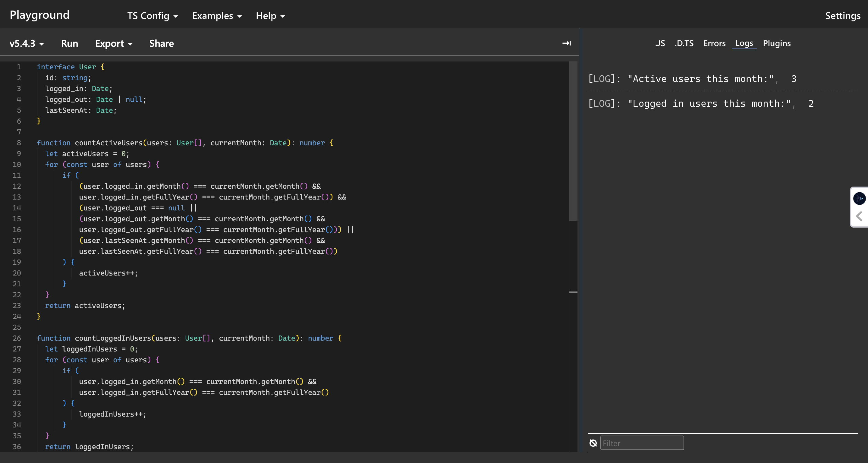Viewport: 868px width, 463px height.
Task: Click the Filter input field
Action: pyautogui.click(x=642, y=443)
